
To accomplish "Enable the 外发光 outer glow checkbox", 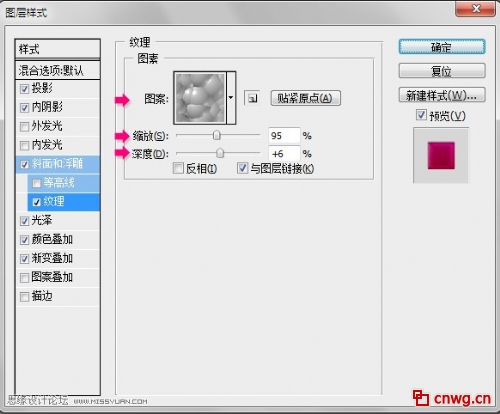I will coord(24,127).
